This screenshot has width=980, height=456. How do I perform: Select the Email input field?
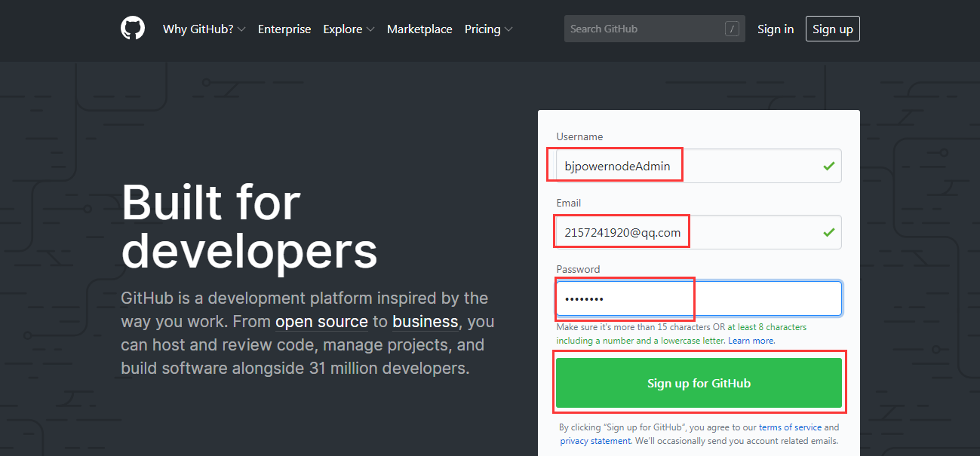pos(698,232)
